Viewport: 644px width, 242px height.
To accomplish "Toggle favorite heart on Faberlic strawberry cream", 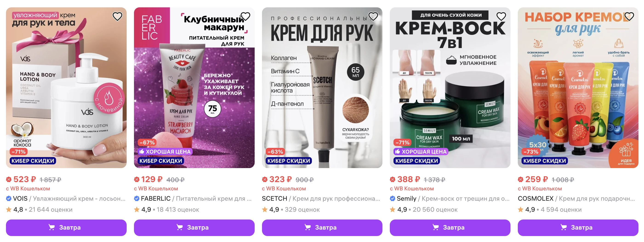I will 245,17.
